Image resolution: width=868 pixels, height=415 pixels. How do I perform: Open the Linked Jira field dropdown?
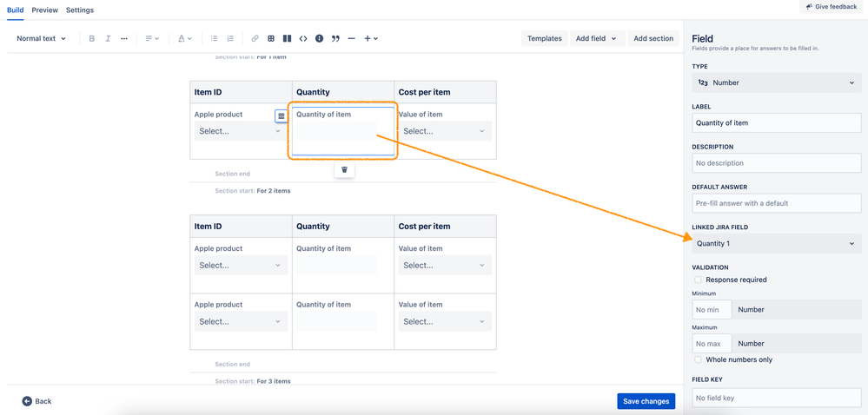pos(777,243)
